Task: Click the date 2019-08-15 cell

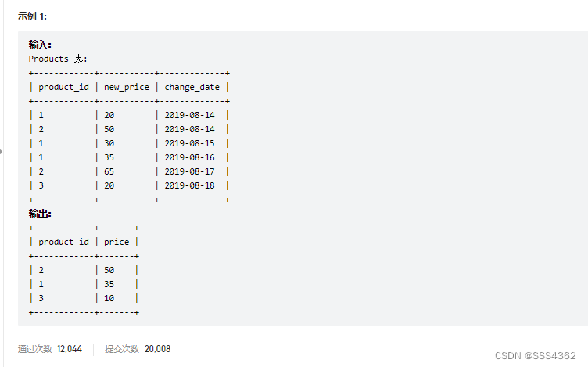Action: coord(189,143)
